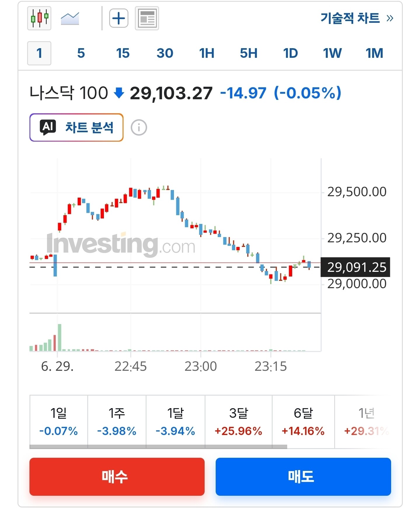The width and height of the screenshot is (420, 508).
Task: Select the candlestick chart type icon
Action: point(39,18)
